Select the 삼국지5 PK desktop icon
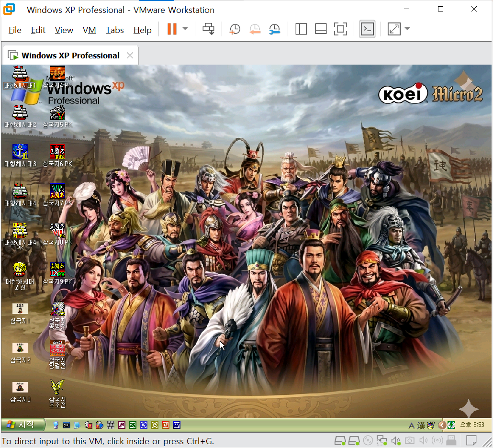The height and width of the screenshot is (448, 493). 57,116
